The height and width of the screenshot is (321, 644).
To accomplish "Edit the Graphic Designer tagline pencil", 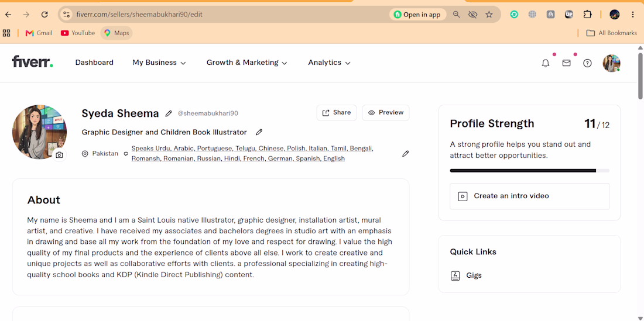I will click(x=259, y=132).
